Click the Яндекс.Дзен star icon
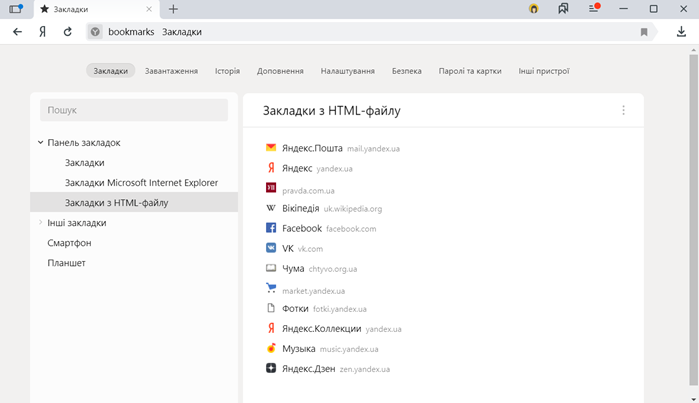Image resolution: width=699 pixels, height=403 pixels. click(x=271, y=368)
